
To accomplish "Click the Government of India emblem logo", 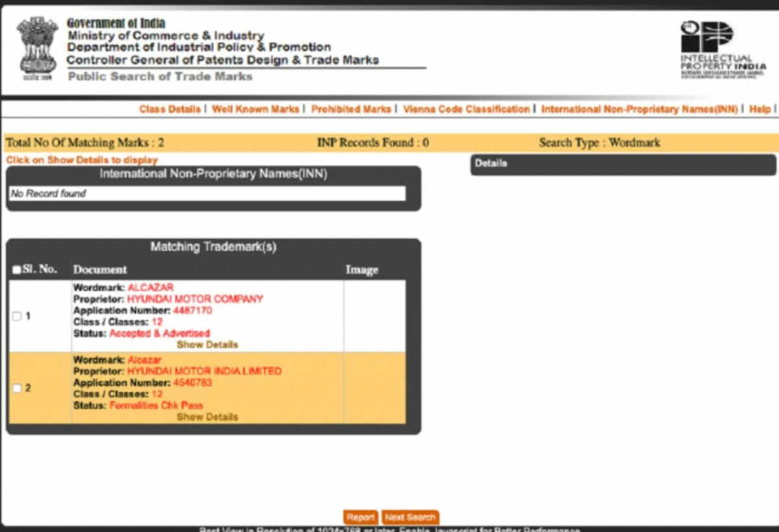I will 37,48.
